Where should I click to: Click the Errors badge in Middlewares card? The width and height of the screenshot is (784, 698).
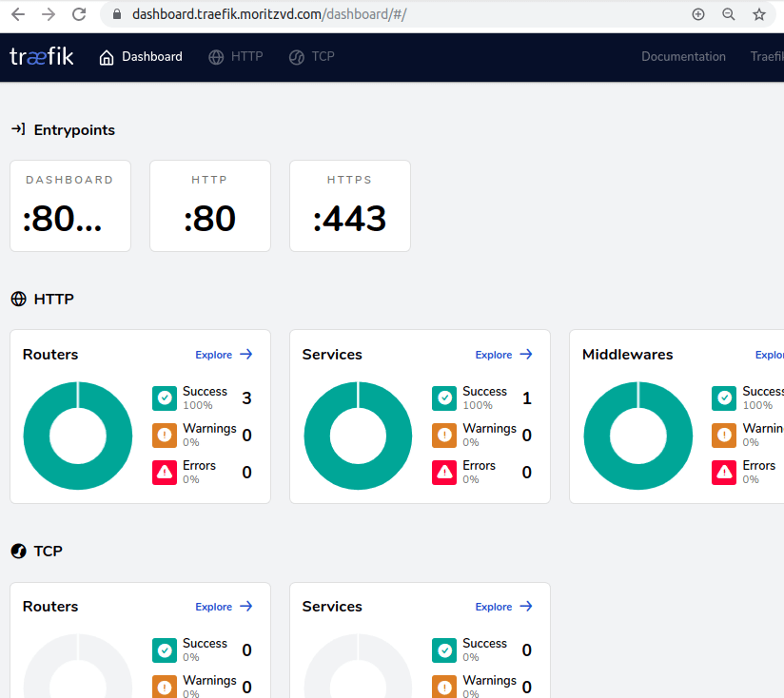tap(724, 472)
